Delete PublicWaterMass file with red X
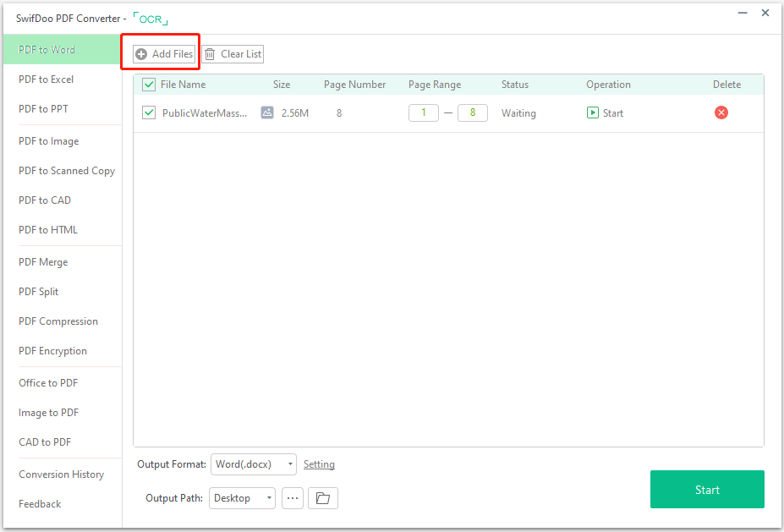Screen dimensions: 784x532 [721, 112]
